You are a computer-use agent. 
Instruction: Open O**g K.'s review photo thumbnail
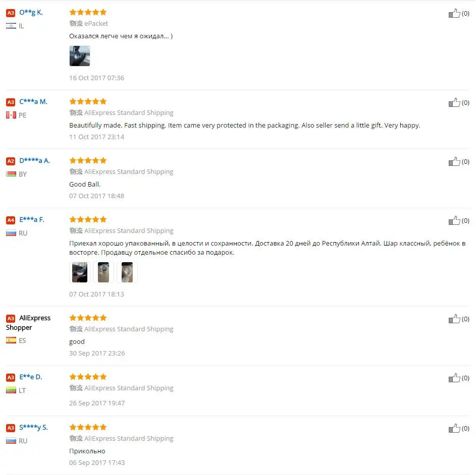[80, 56]
